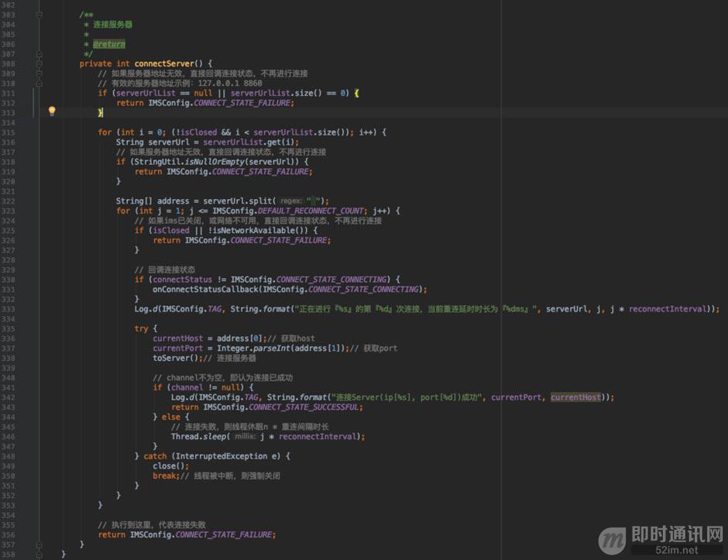Image resolution: width=728 pixels, height=560 pixels.
Task: Click the fold marker beside line 309 comment
Action: [39, 74]
